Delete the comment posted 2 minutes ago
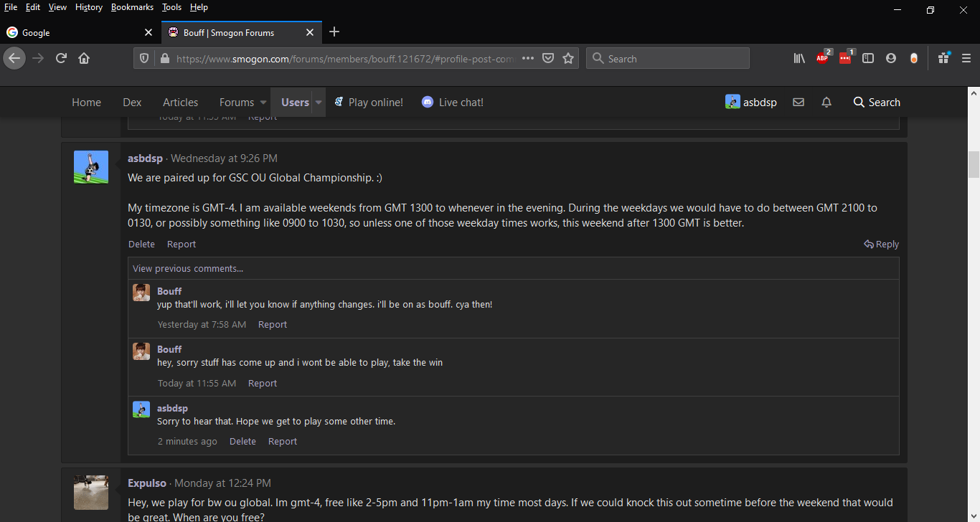 [242, 442]
